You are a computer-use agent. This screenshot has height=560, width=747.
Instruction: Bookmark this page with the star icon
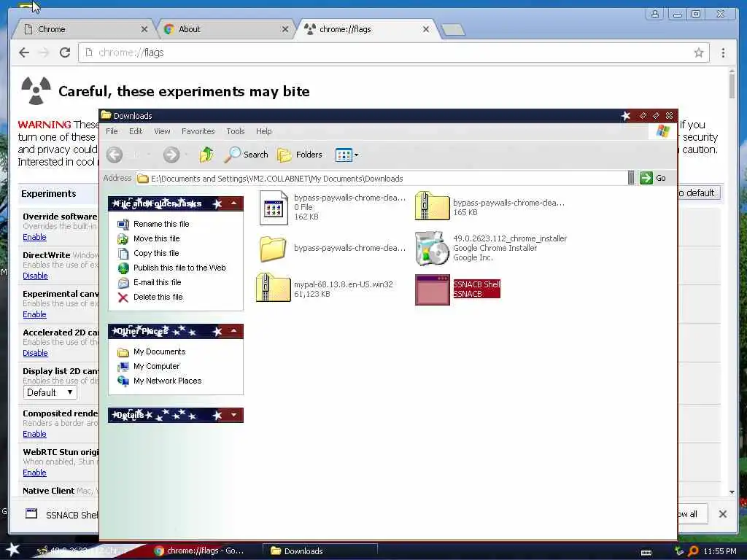point(698,52)
